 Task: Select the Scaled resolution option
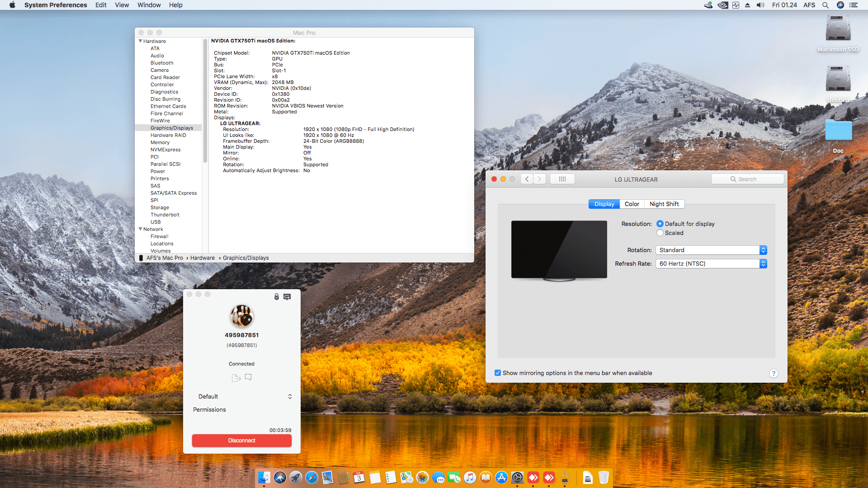(660, 233)
